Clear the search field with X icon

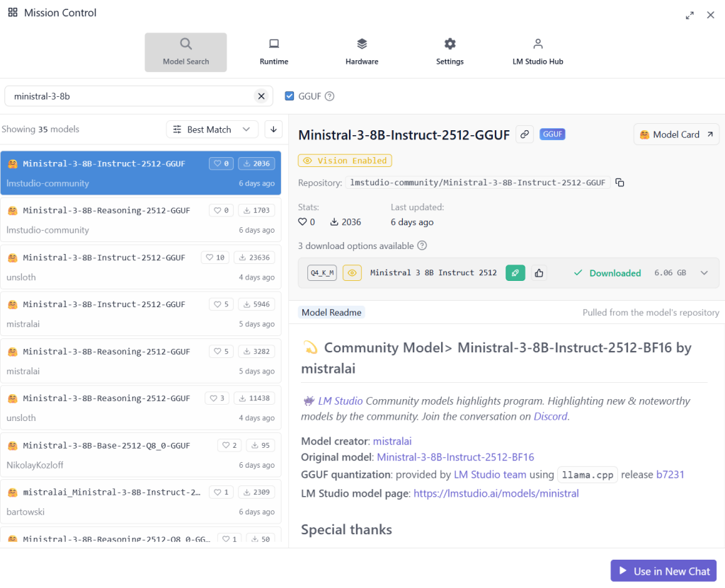(x=261, y=96)
